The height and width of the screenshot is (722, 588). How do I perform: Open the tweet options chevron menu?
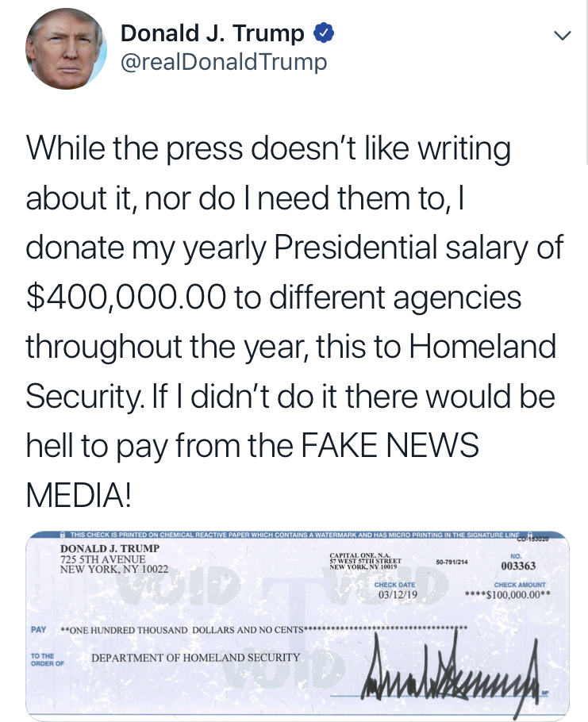point(562,36)
